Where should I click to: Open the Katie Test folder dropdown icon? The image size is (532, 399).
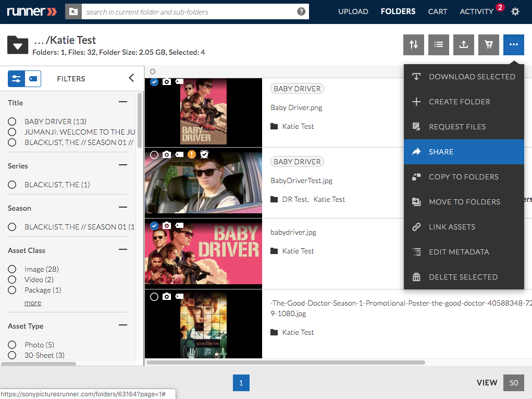18,45
